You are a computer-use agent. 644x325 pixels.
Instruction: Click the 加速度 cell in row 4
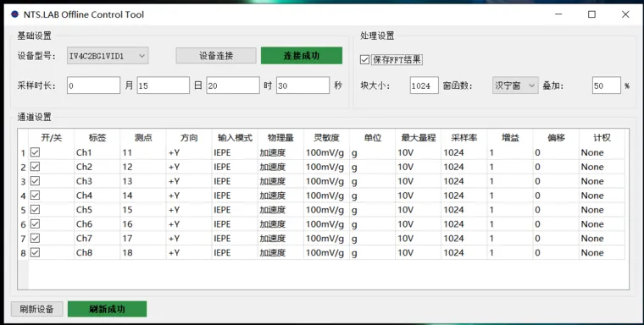tap(281, 196)
